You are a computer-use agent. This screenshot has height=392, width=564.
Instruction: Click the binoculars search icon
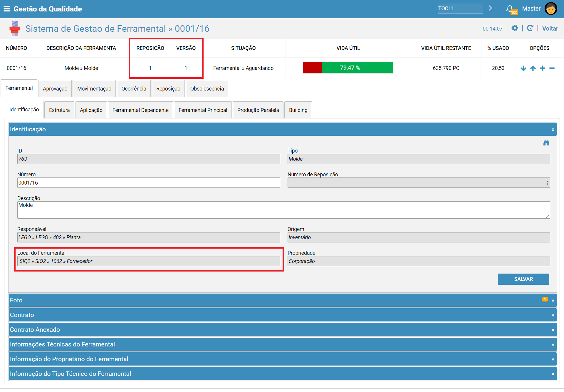[x=546, y=143]
